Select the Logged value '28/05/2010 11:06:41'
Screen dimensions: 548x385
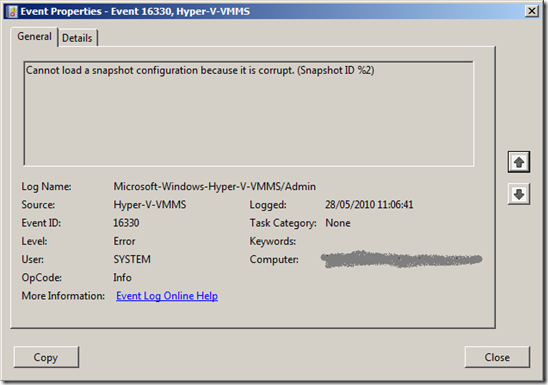click(x=369, y=205)
